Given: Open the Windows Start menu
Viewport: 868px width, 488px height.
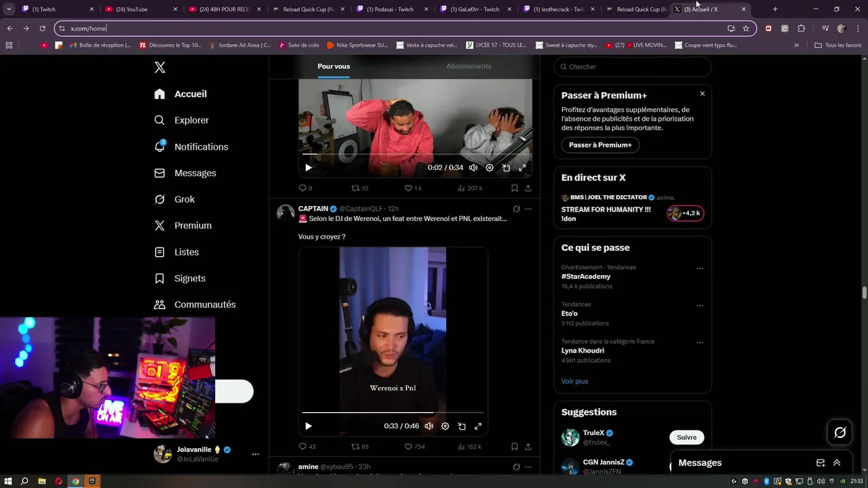Looking at the screenshot, I should point(8,481).
